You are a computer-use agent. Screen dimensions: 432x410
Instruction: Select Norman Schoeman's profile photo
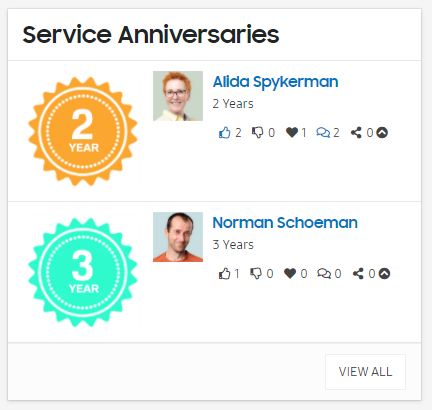(178, 237)
